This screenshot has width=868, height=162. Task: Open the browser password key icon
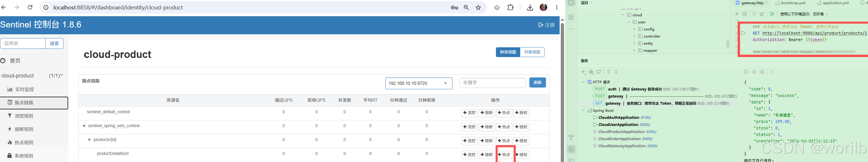[x=454, y=7]
